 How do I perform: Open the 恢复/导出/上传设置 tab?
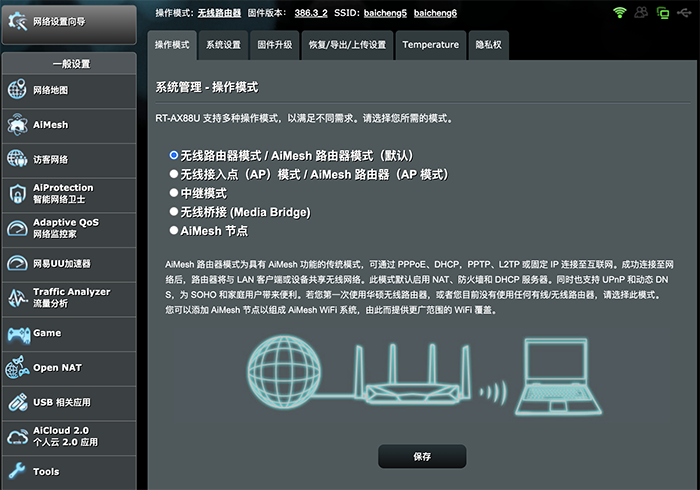click(347, 45)
